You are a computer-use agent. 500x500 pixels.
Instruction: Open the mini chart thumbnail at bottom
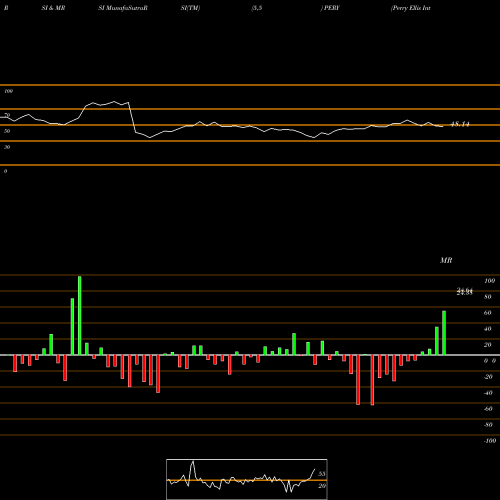tap(247, 479)
